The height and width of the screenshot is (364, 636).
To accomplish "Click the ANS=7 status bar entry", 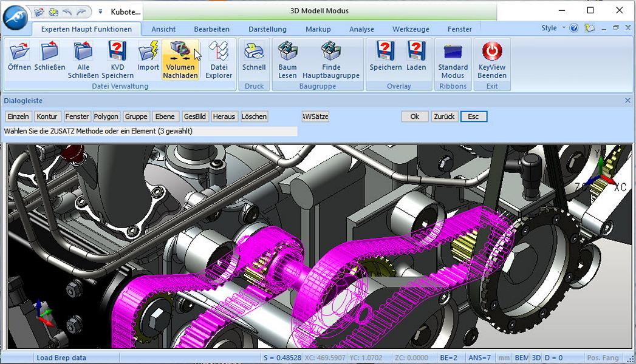I will (x=479, y=358).
